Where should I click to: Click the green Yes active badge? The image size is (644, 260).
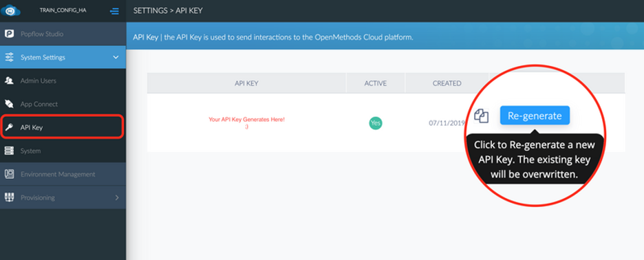click(376, 123)
